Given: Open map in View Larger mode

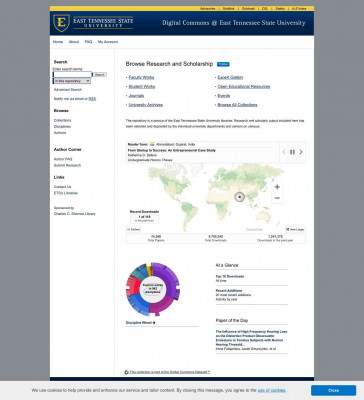Looking at the screenshot, I should point(295,230).
